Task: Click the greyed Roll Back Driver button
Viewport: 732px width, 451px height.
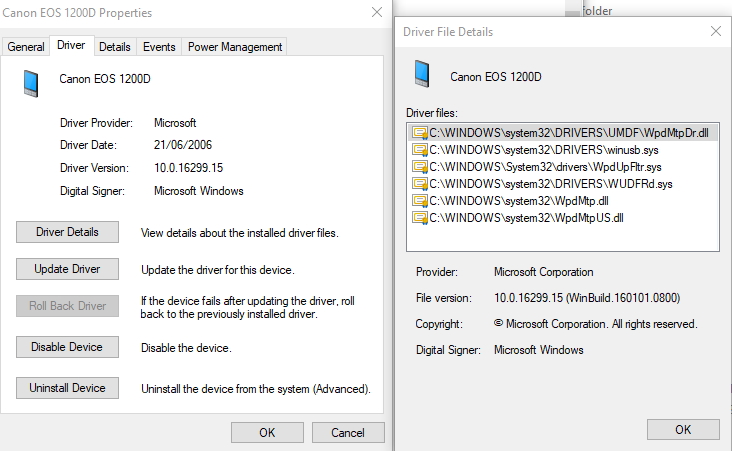Action: point(67,306)
